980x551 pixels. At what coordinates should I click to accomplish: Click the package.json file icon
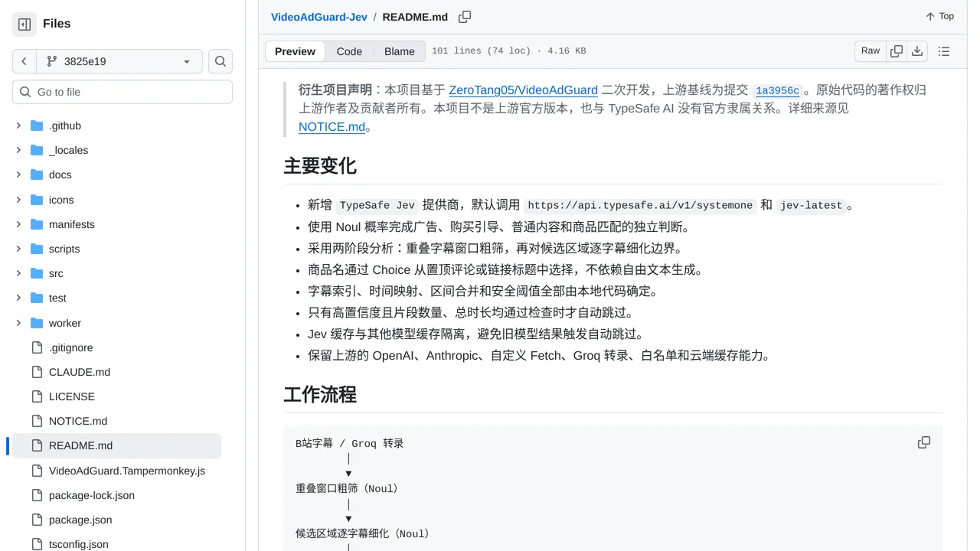(37, 520)
